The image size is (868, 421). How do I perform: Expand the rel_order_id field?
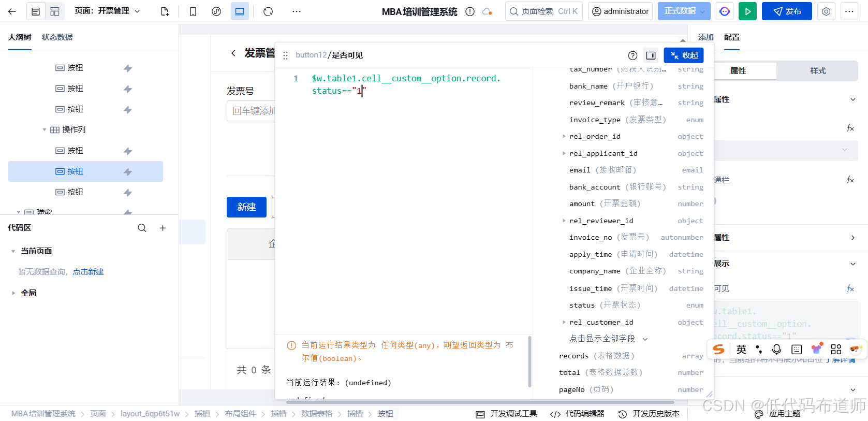pyautogui.click(x=564, y=137)
